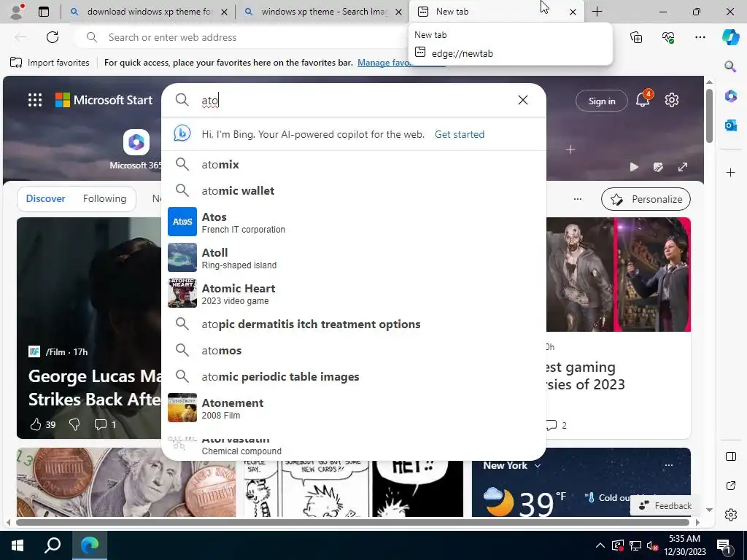747x560 pixels.
Task: Click Import favorites
Action: 50,63
